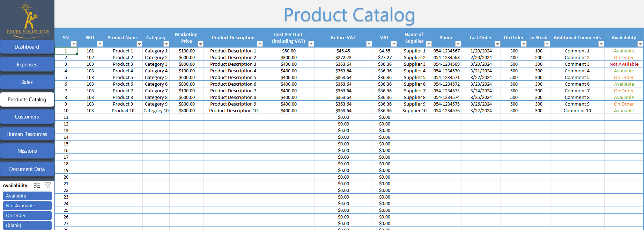Image resolution: width=644 pixels, height=230 pixels.
Task: Select the Comment 7 cell
Action: [577, 91]
